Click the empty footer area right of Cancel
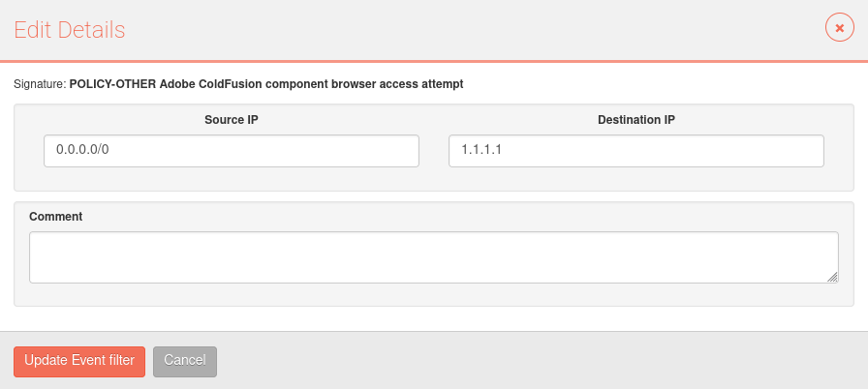 542,361
